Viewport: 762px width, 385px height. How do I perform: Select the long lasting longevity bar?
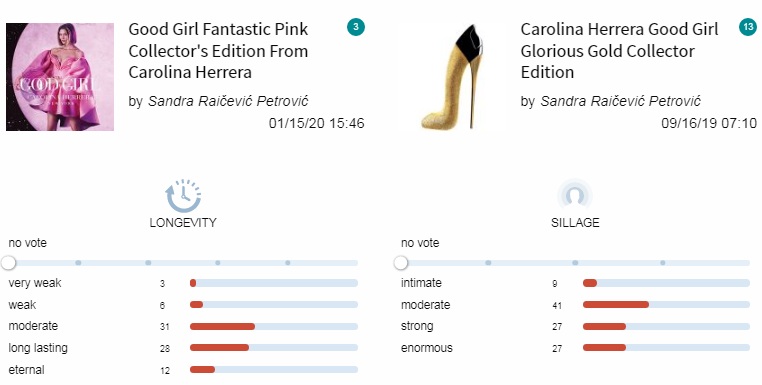[274, 348]
